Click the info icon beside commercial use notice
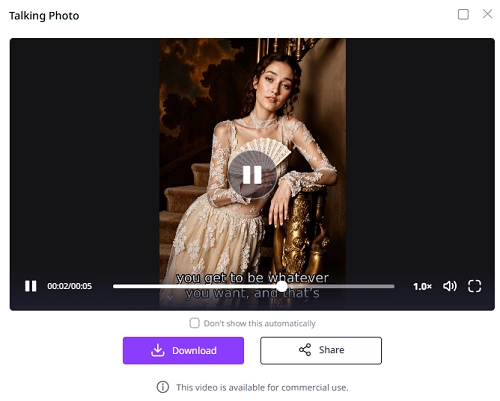The width and height of the screenshot is (500, 401). [x=163, y=387]
